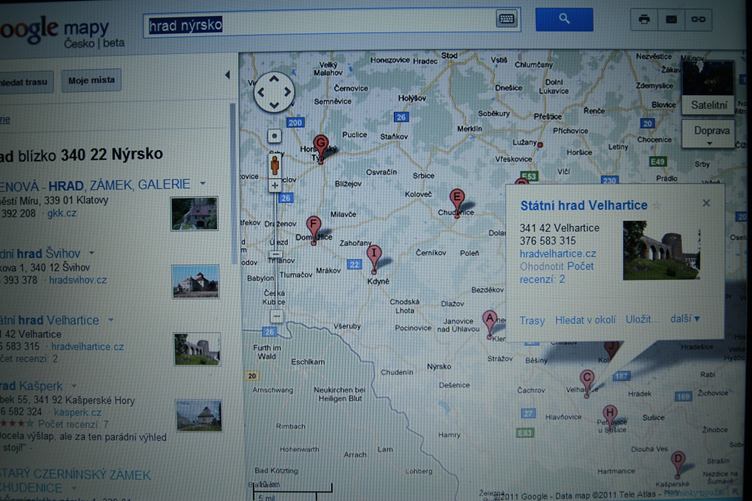752x501 pixels.
Task: Click map marker C at Velhartice
Action: pyautogui.click(x=587, y=383)
